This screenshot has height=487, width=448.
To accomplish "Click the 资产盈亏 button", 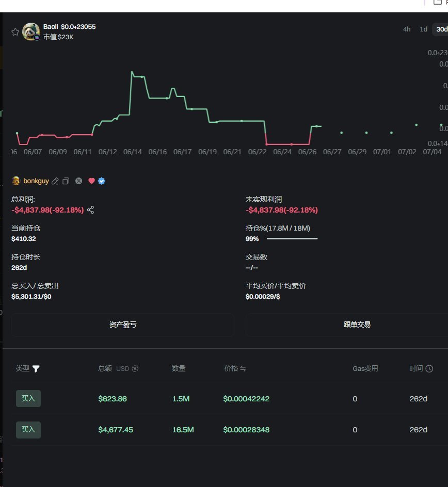I will [x=123, y=324].
